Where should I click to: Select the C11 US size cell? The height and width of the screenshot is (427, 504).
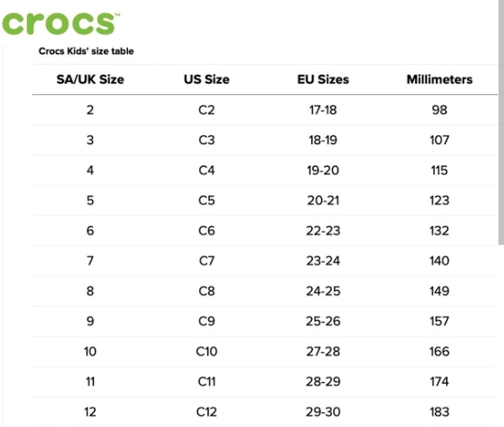coord(207,381)
